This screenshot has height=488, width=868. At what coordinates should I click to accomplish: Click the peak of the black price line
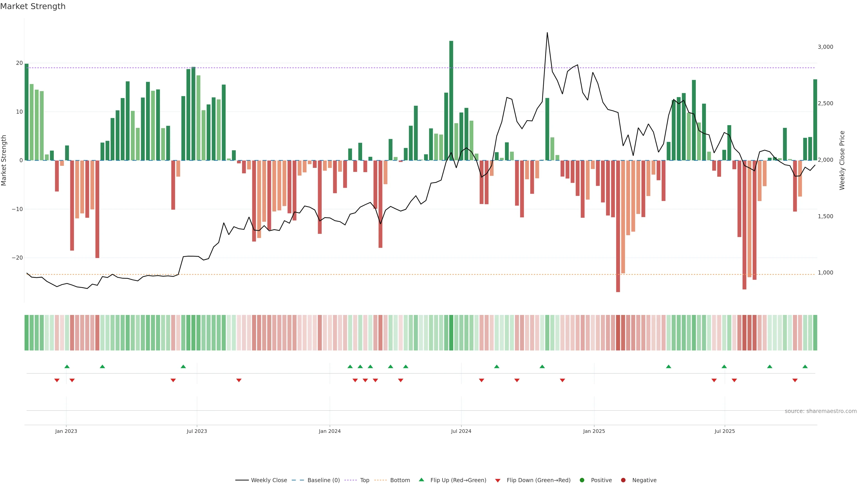coord(547,33)
